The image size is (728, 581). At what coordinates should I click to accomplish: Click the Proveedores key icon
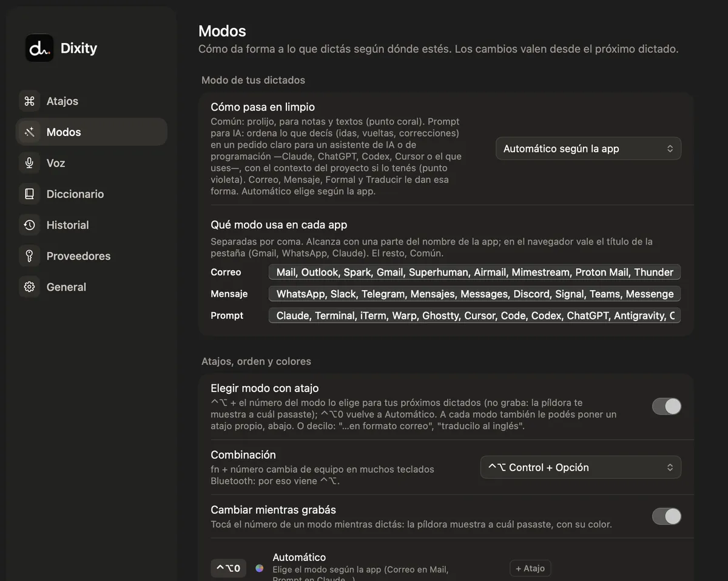click(29, 256)
